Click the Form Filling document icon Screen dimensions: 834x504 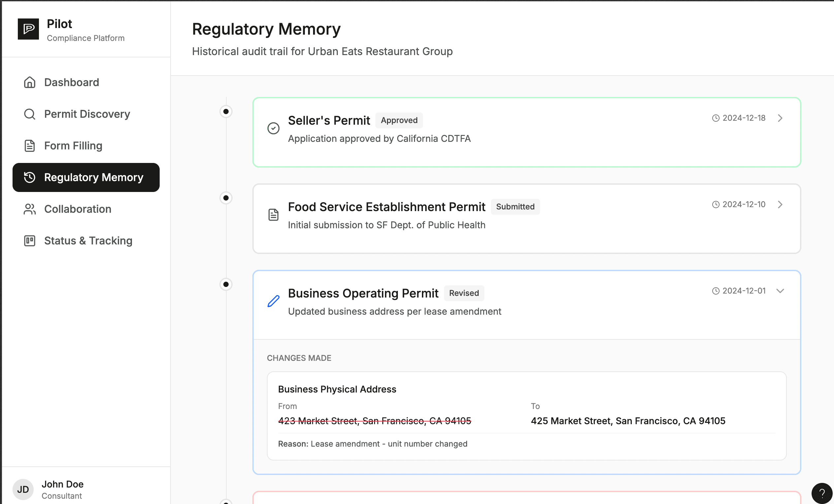coord(29,145)
